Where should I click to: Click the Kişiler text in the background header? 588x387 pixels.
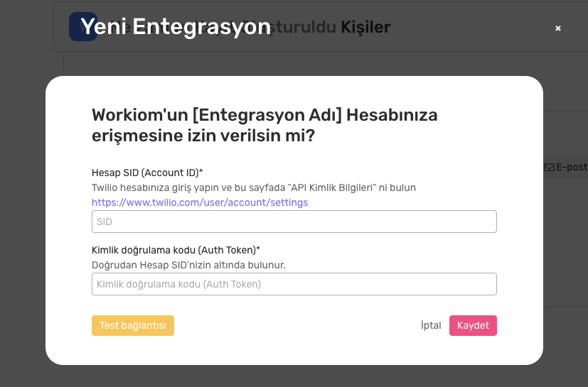tap(365, 27)
